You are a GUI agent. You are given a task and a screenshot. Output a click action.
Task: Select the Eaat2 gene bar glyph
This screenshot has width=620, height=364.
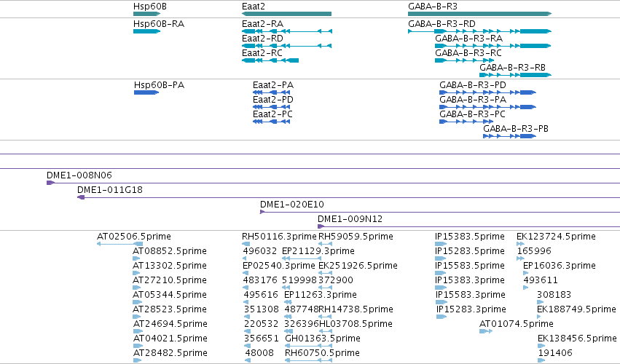click(286, 14)
